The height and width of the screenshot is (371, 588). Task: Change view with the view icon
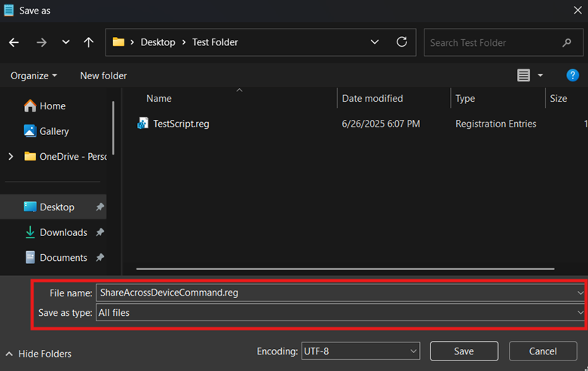523,75
